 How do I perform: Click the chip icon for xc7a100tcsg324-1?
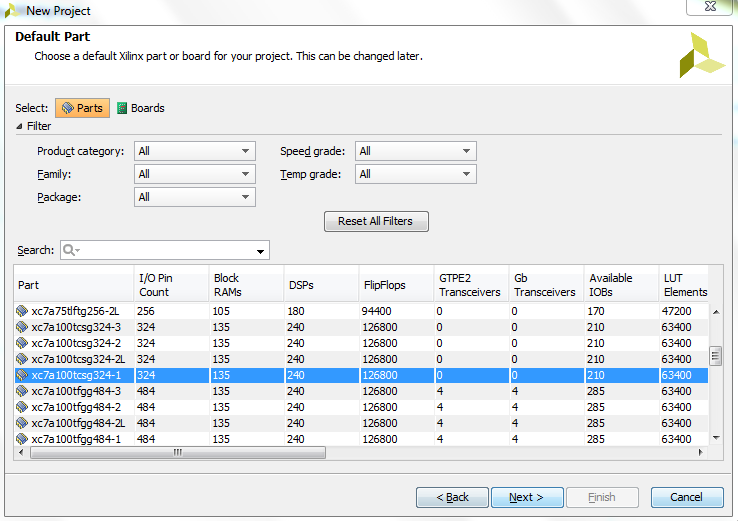(22, 375)
